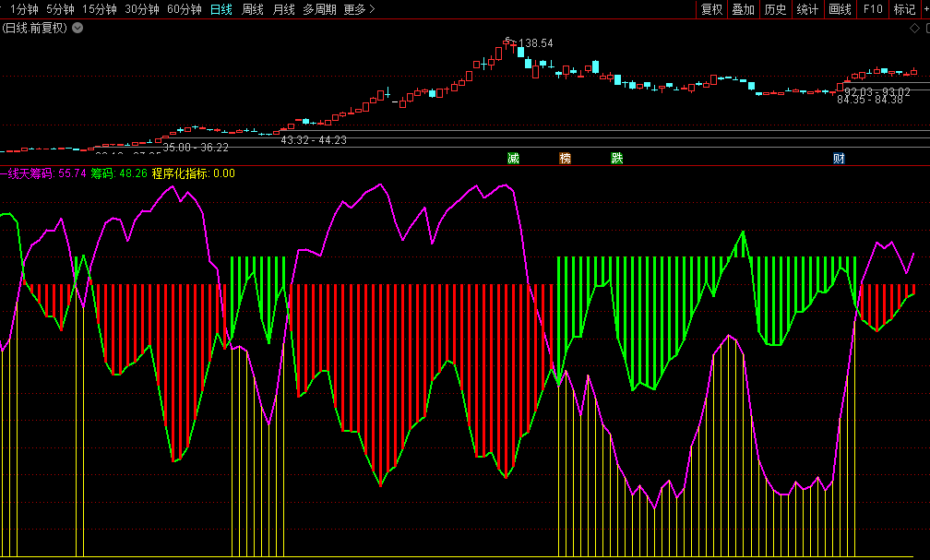Click the 程序化指标 indicator label
This screenshot has height=560, width=930.
[x=180, y=173]
